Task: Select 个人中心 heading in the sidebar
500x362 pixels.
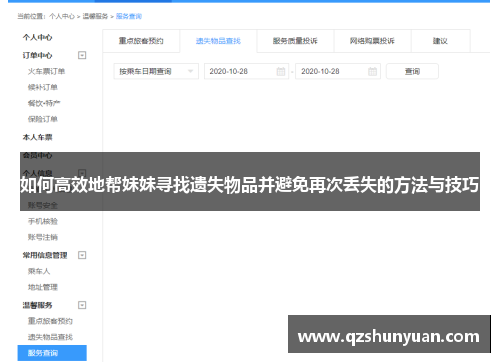Action: [37, 37]
